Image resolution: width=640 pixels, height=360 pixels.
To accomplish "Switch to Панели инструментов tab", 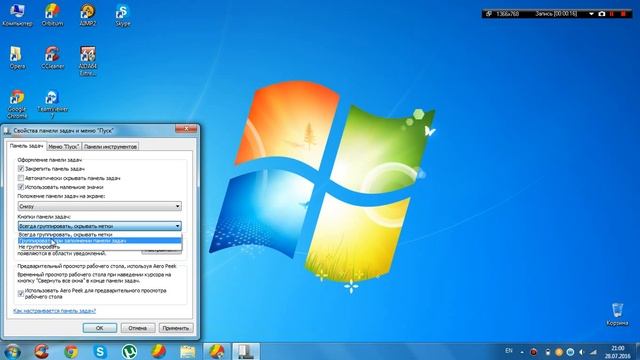I will click(110, 147).
